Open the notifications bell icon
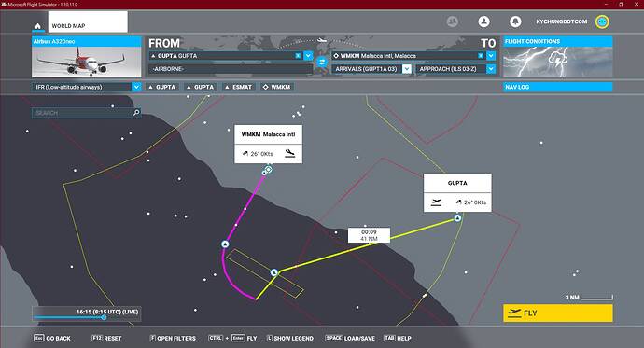 pos(515,21)
